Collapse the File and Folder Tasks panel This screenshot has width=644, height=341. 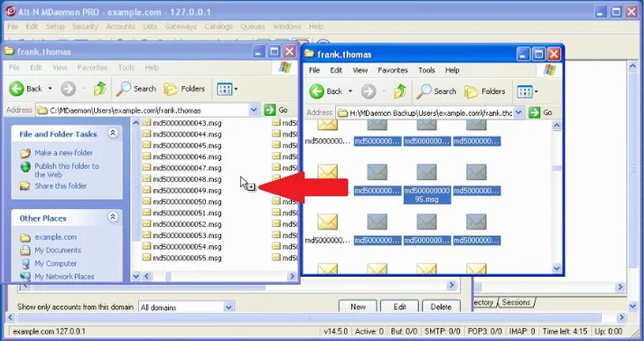click(x=113, y=133)
